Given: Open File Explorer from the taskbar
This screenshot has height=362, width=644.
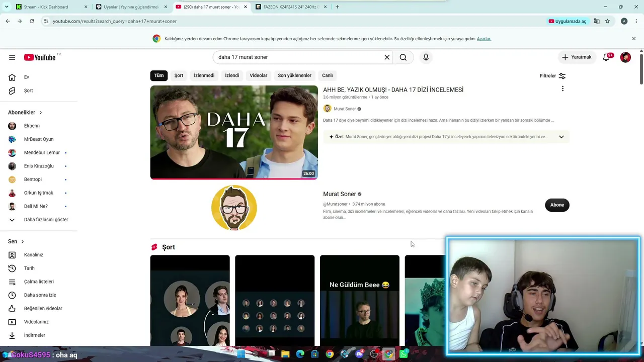Looking at the screenshot, I should (x=285, y=354).
